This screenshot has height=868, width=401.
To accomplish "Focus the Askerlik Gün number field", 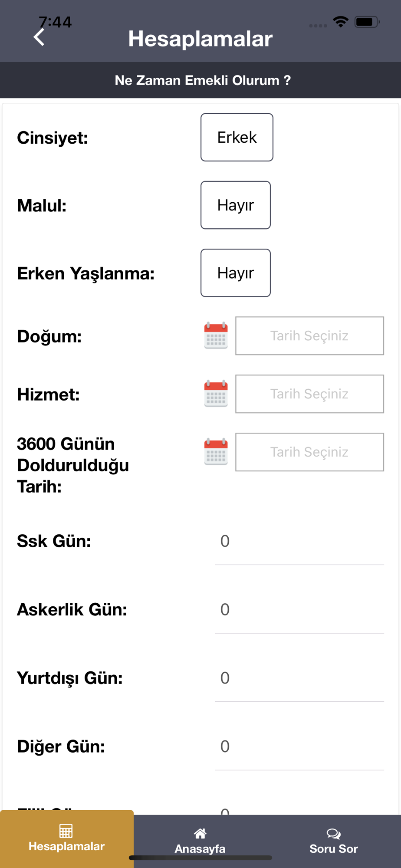I will click(x=299, y=610).
